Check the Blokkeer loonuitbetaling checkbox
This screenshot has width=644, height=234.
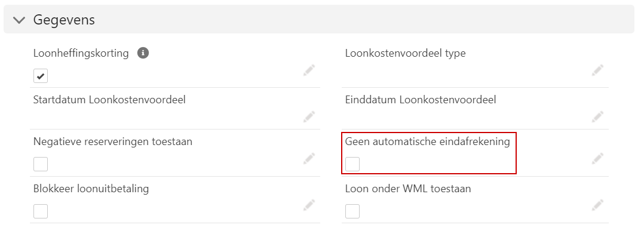tap(41, 211)
